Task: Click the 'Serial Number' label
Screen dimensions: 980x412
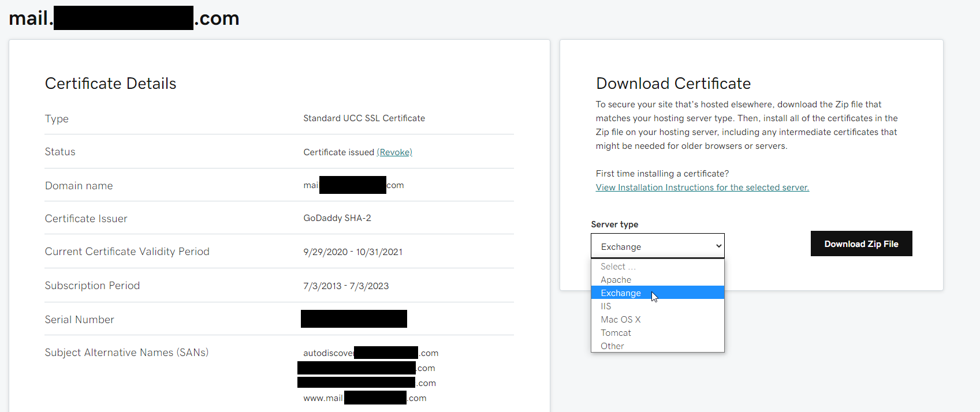Action: (80, 320)
